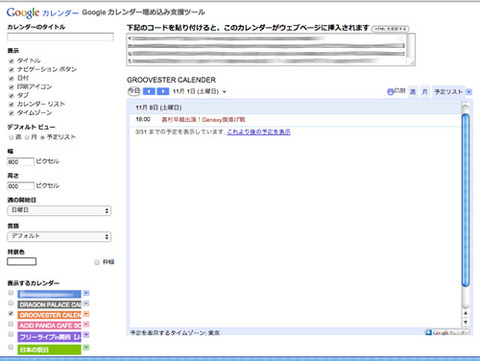The width and height of the screenshot is (480, 361).
Task: Click the orange GROOVESTER CALENDER color label
Action: click(x=49, y=315)
